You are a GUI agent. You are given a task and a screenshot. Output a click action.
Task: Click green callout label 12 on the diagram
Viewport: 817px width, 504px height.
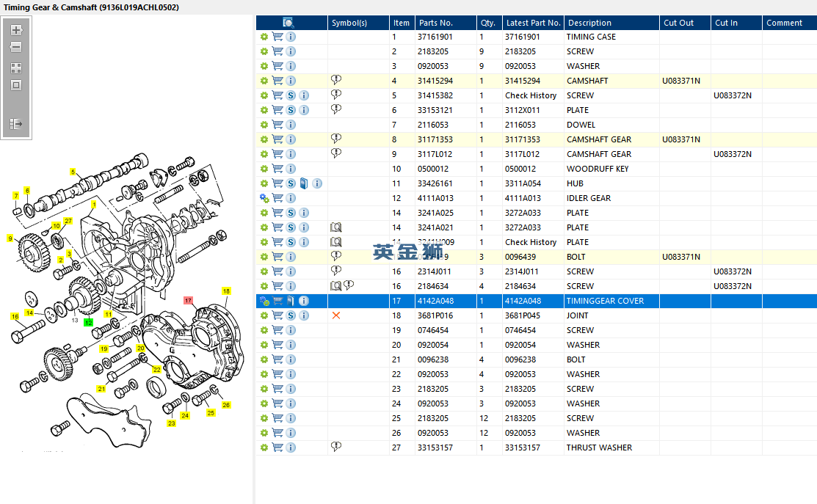point(88,322)
